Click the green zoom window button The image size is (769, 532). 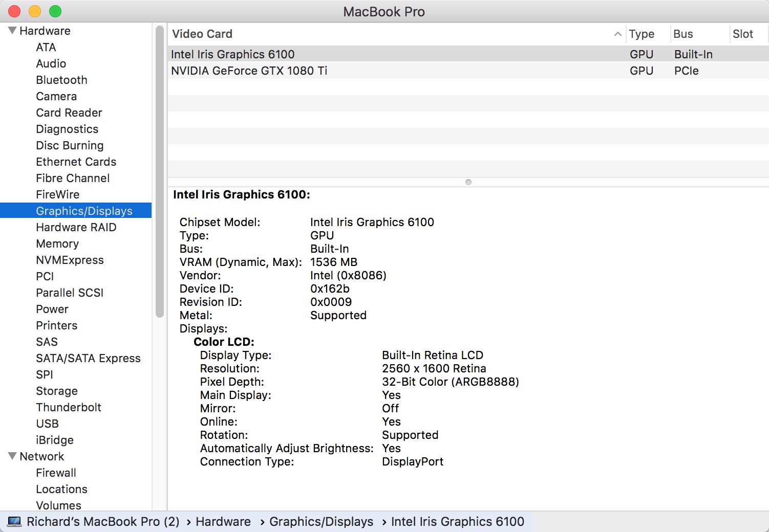(x=55, y=11)
